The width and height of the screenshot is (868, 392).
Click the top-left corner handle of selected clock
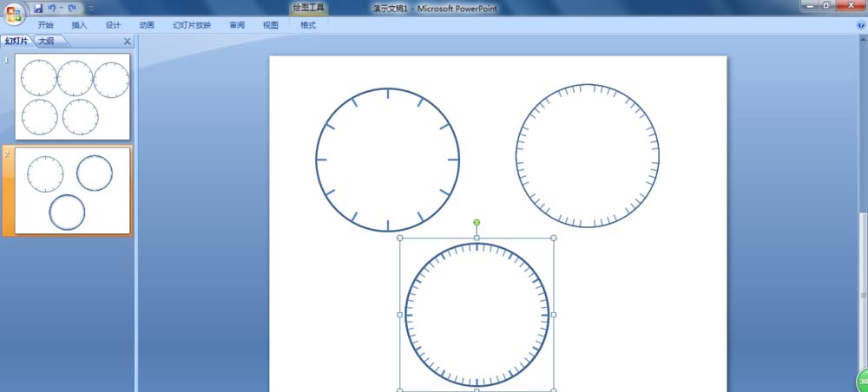[x=399, y=238]
